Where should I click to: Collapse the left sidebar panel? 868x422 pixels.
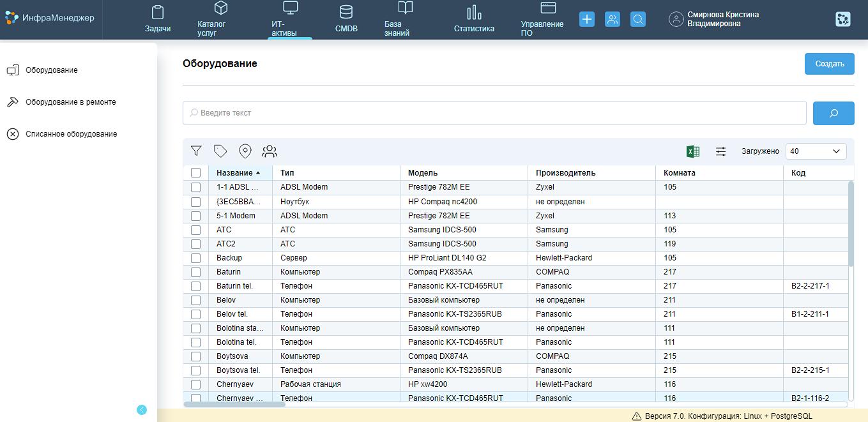[142, 410]
